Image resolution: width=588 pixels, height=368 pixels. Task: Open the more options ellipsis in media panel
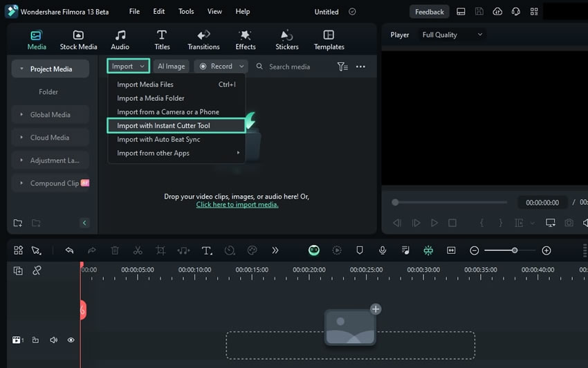click(x=360, y=67)
